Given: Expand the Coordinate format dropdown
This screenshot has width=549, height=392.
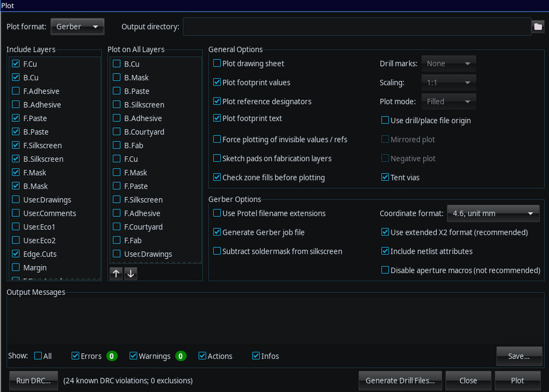Looking at the screenshot, I should [492, 213].
